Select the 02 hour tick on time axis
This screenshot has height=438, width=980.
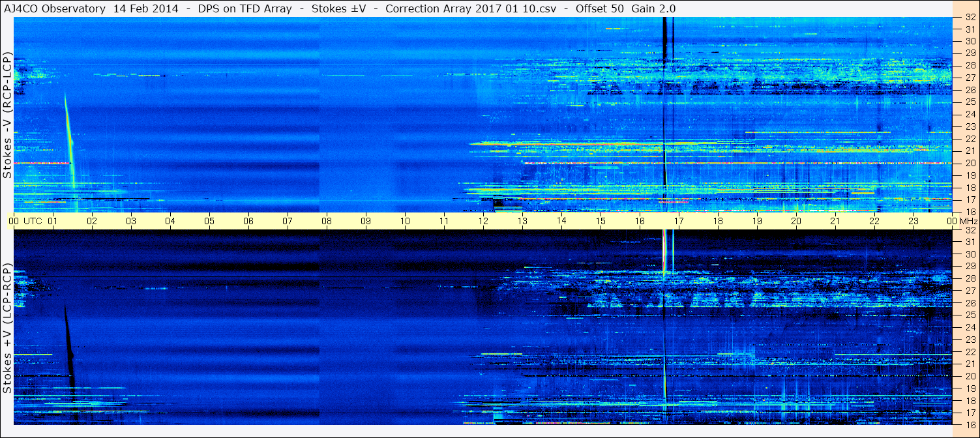(x=92, y=221)
